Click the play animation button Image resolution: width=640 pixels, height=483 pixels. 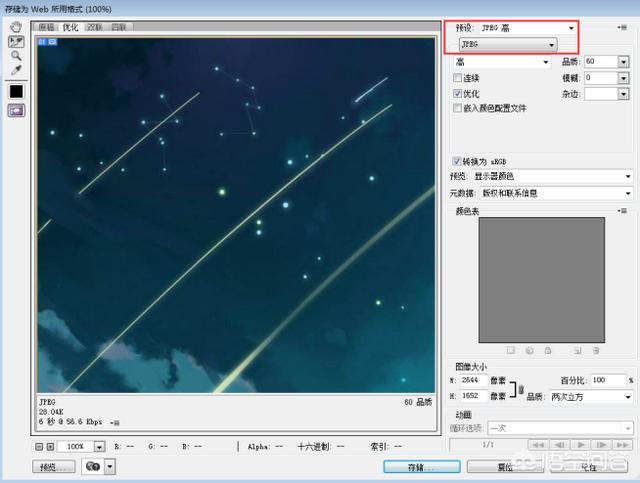tap(581, 445)
